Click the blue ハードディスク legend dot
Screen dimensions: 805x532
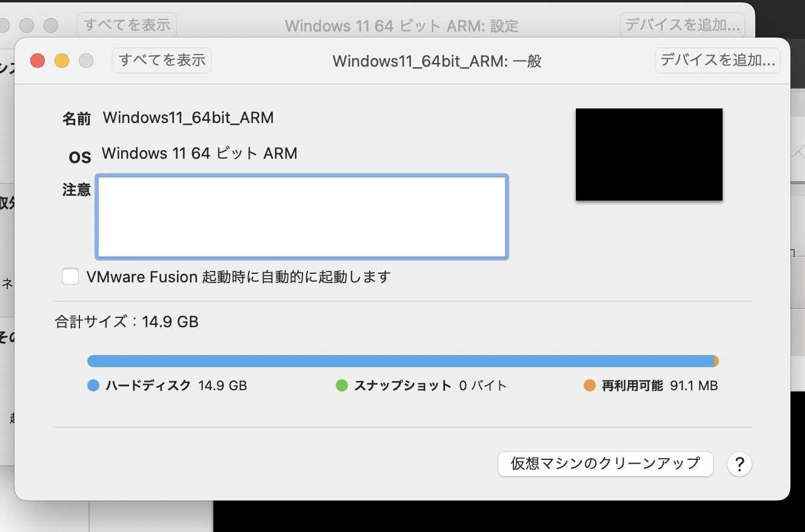click(x=93, y=385)
